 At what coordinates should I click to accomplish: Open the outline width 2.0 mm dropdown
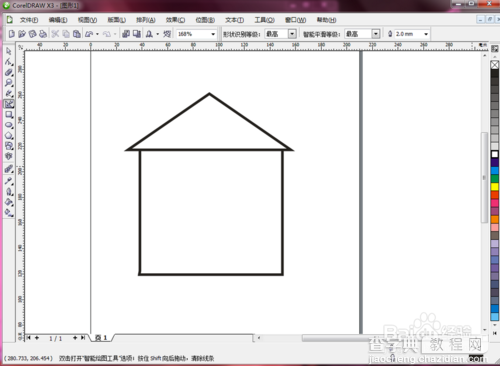[x=426, y=34]
